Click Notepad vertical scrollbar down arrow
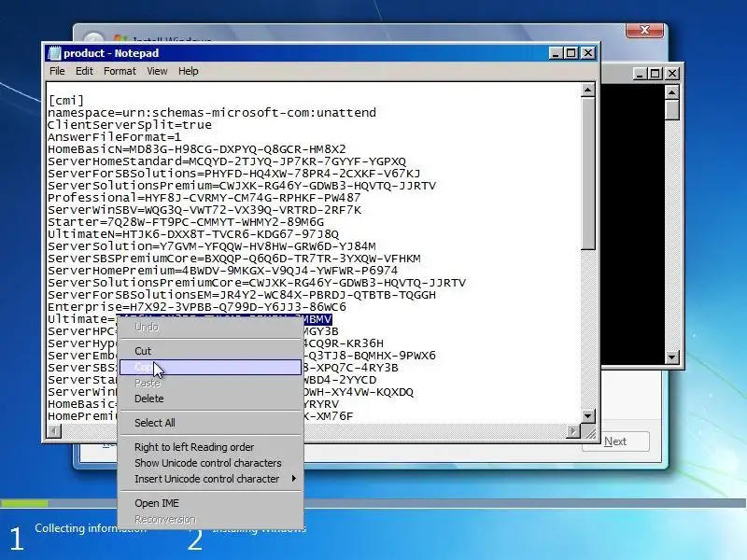The height and width of the screenshot is (560, 747). pos(588,416)
